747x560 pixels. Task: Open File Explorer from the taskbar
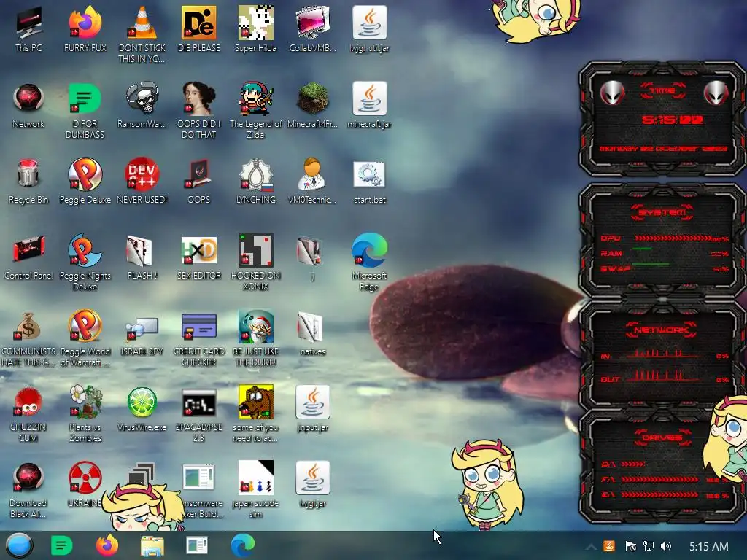pos(152,545)
